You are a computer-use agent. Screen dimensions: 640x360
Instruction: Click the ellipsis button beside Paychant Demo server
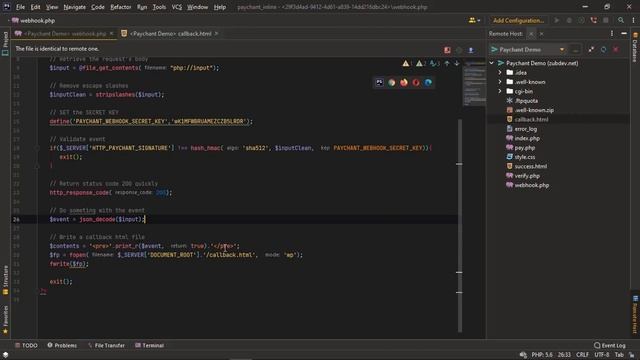(x=576, y=49)
